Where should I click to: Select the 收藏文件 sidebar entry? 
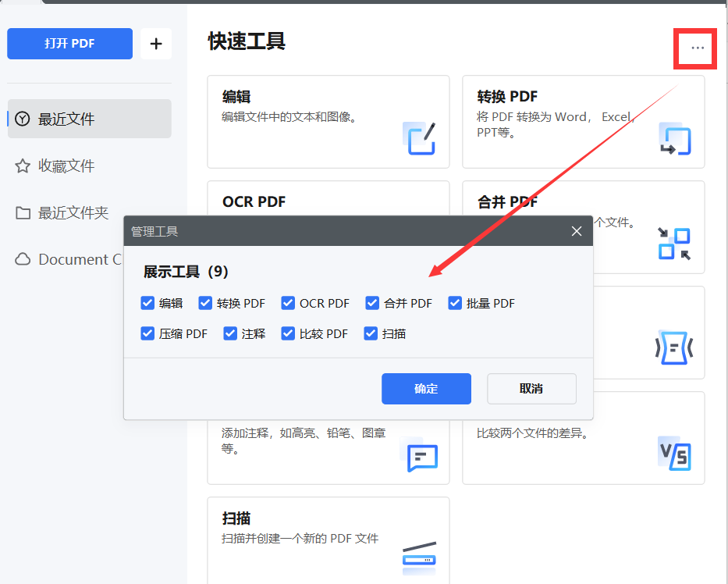tap(89, 166)
